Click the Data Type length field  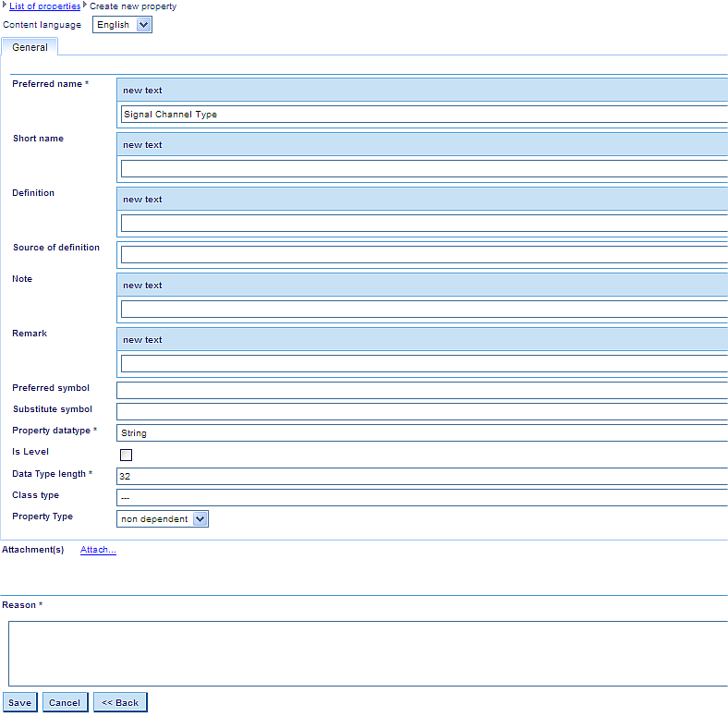pos(421,476)
